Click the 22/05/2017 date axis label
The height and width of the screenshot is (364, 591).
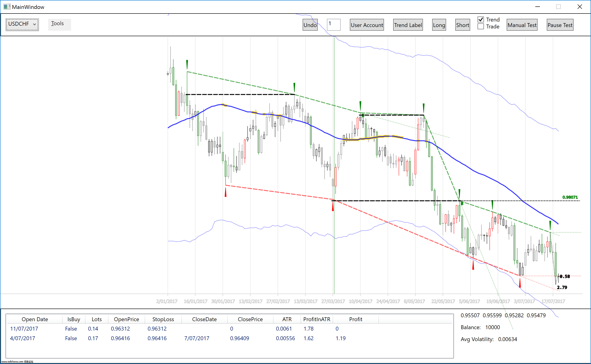click(x=443, y=301)
